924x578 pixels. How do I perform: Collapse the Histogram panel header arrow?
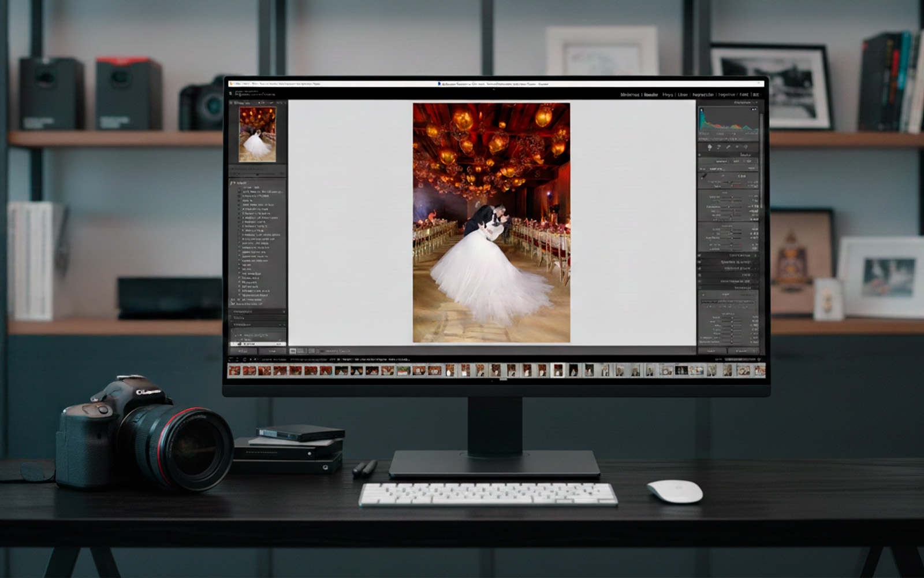[757, 102]
